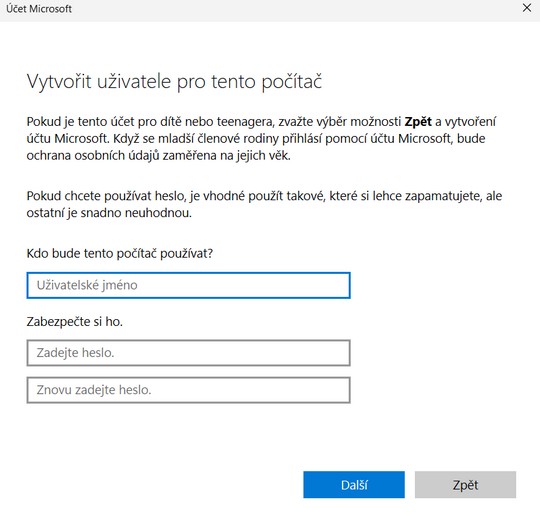Continue with the Další button
Viewport: 540px width, 518px height.
pos(354,485)
